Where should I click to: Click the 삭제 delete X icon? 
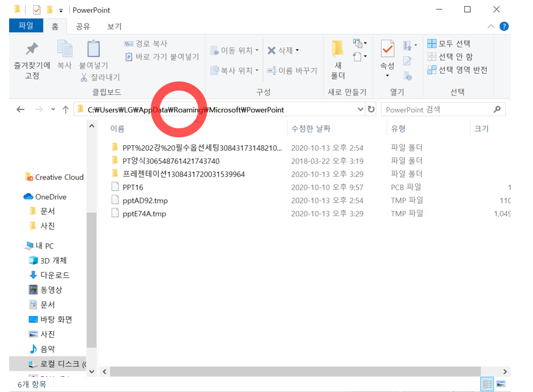point(271,50)
